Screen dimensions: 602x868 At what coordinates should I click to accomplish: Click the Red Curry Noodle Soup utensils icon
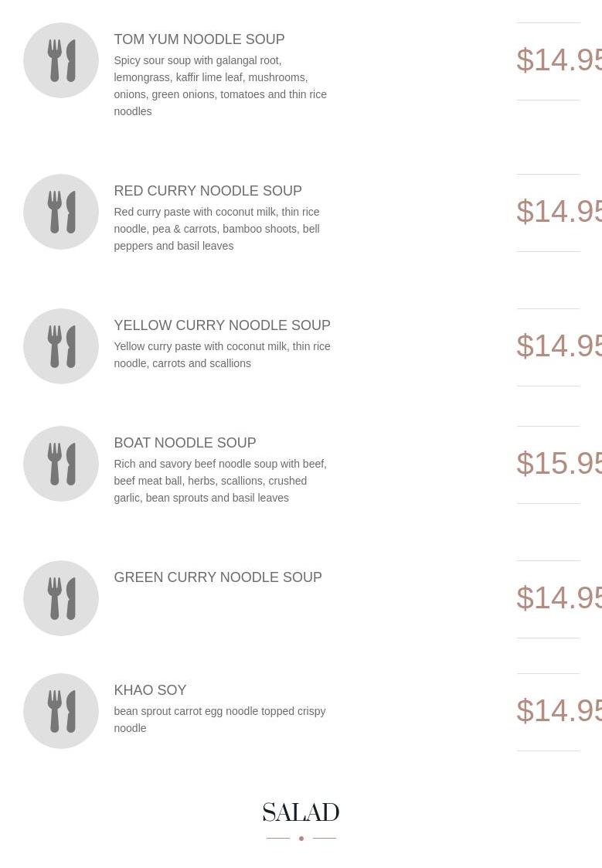[61, 212]
